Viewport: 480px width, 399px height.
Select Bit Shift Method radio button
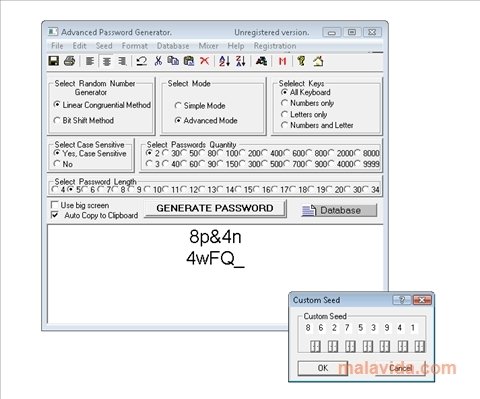pyautogui.click(x=57, y=120)
